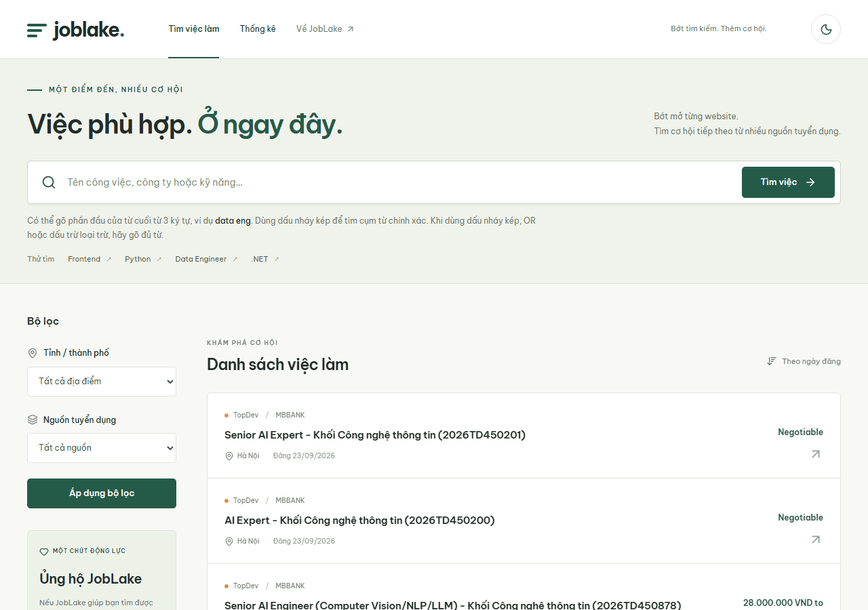Click the Danh sách việc làm heading

[277, 365]
